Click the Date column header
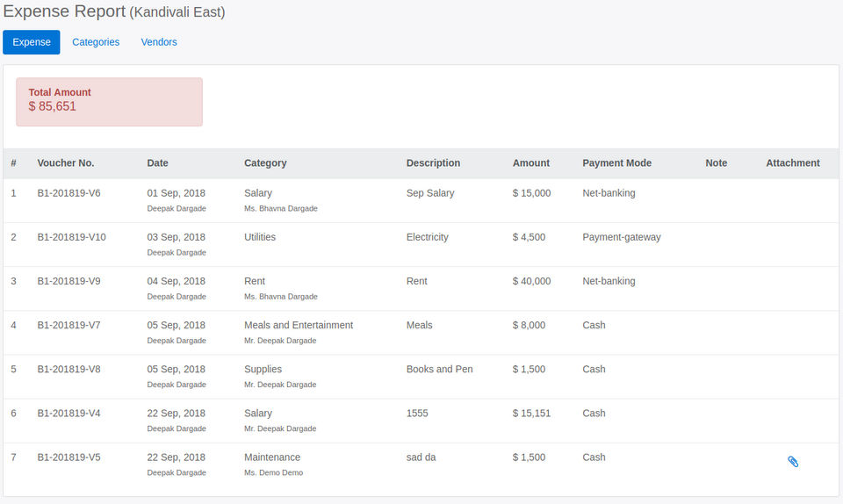This screenshot has height=504, width=843. coord(158,163)
